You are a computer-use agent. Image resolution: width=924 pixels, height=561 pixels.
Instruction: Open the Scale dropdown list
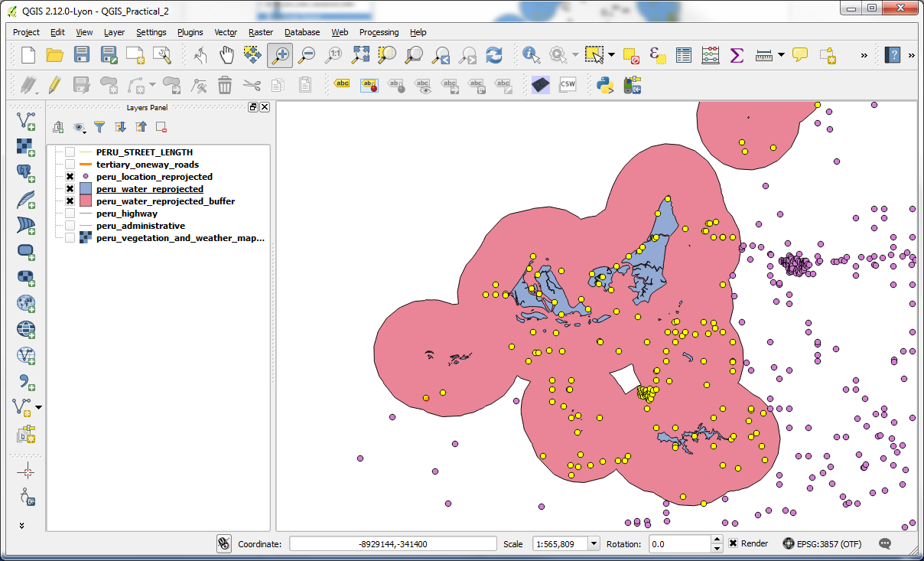pos(594,543)
